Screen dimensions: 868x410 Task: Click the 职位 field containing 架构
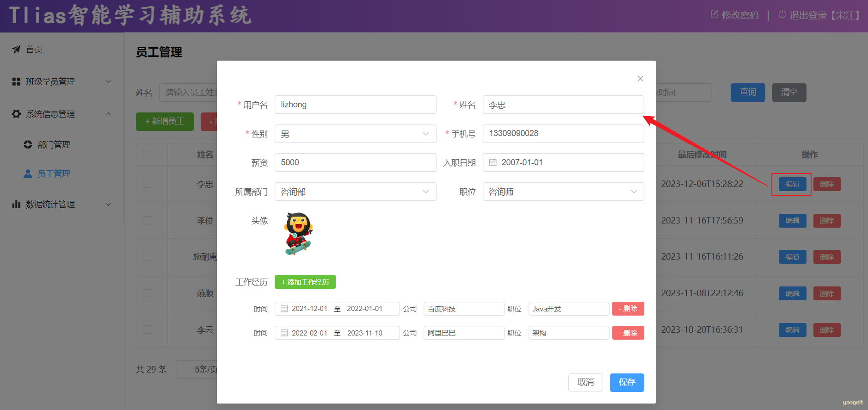point(569,333)
